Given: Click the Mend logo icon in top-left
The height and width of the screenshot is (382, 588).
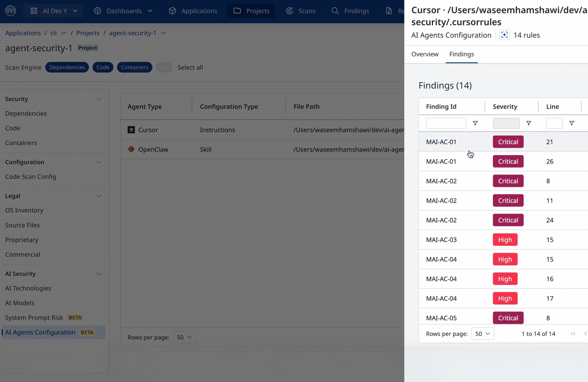Looking at the screenshot, I should click(10, 11).
